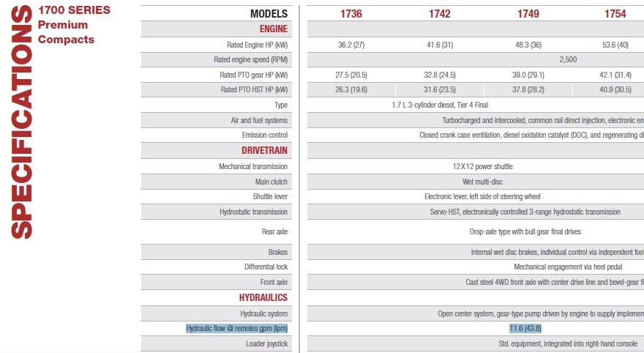The image size is (644, 353).
Task: Click the DRIVETRAIN section heading
Action: point(264,151)
